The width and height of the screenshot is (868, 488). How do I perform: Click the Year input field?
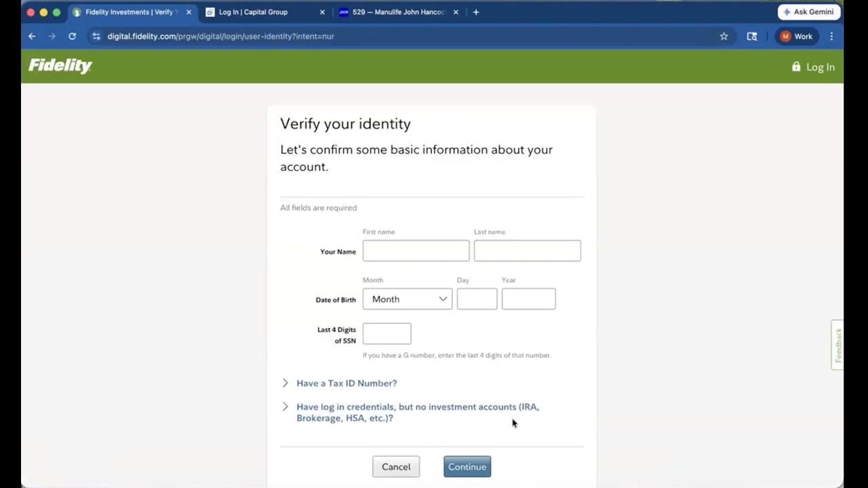tap(528, 299)
